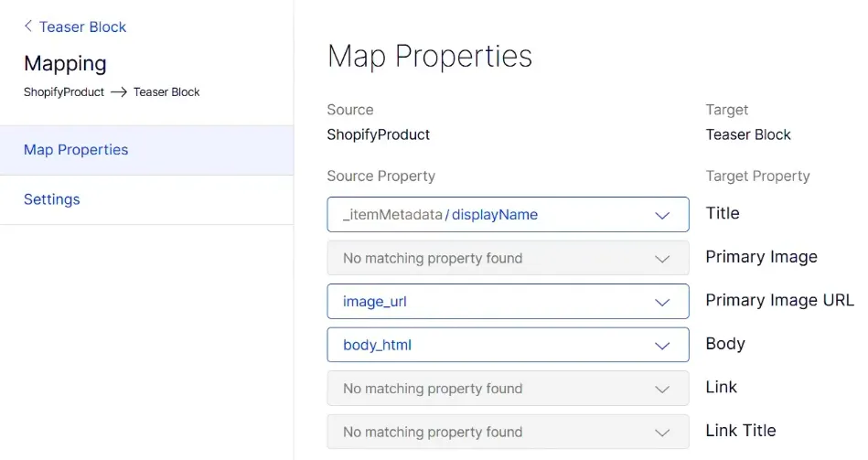Open body_html dropdown for Body property
The image size is (868, 460).
point(508,345)
